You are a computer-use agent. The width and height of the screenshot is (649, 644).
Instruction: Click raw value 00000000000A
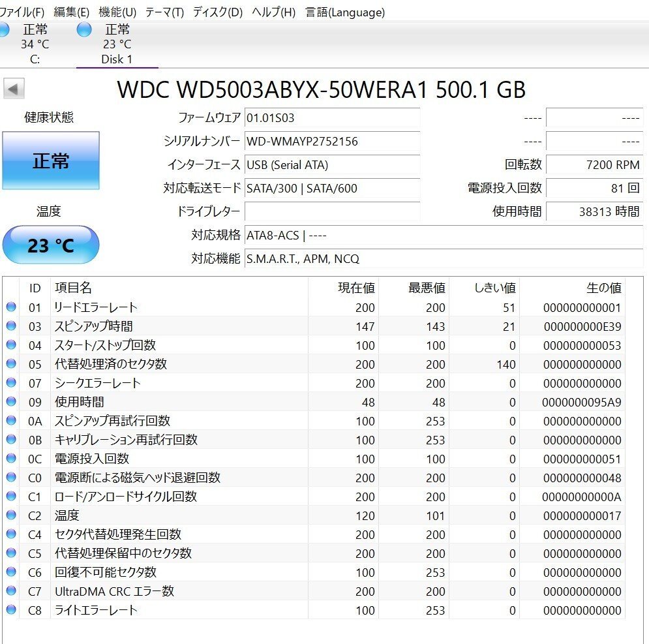pos(582,497)
